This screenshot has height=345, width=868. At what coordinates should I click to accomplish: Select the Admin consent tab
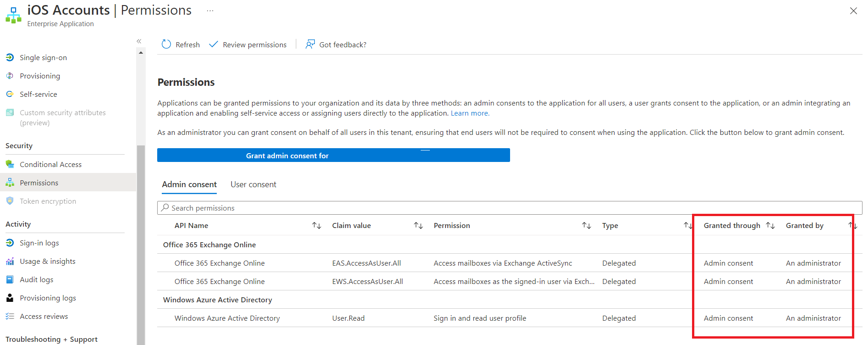[189, 184]
